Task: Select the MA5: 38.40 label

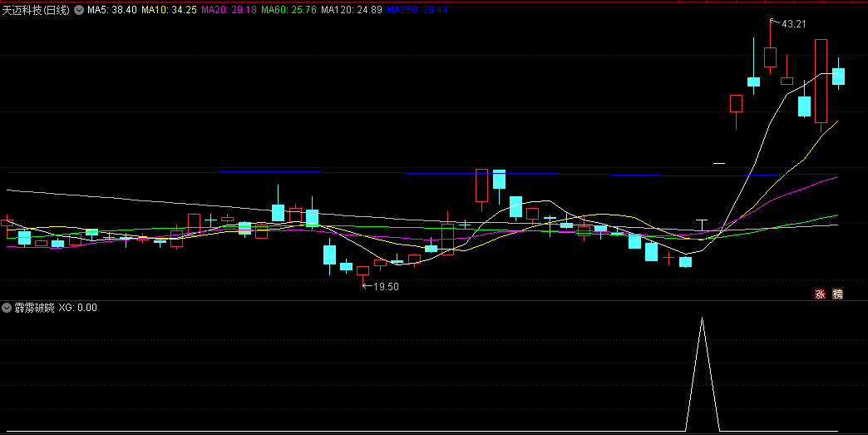Action: [x=111, y=10]
